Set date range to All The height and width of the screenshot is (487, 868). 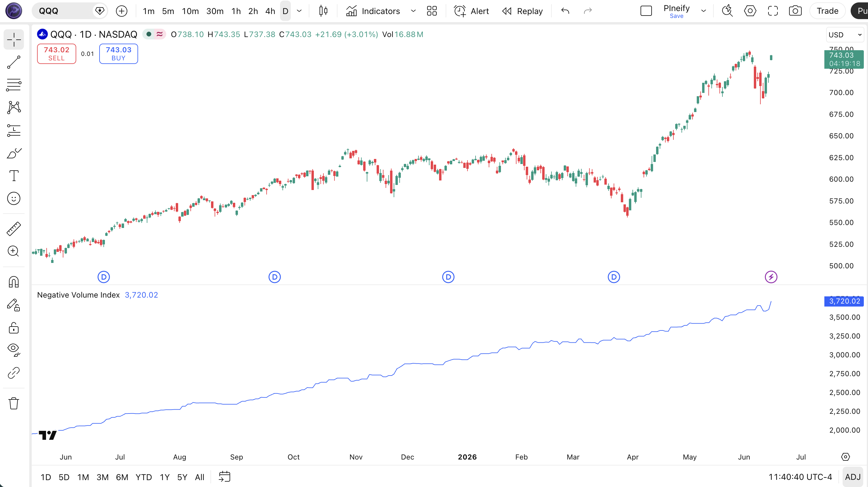pos(199,477)
